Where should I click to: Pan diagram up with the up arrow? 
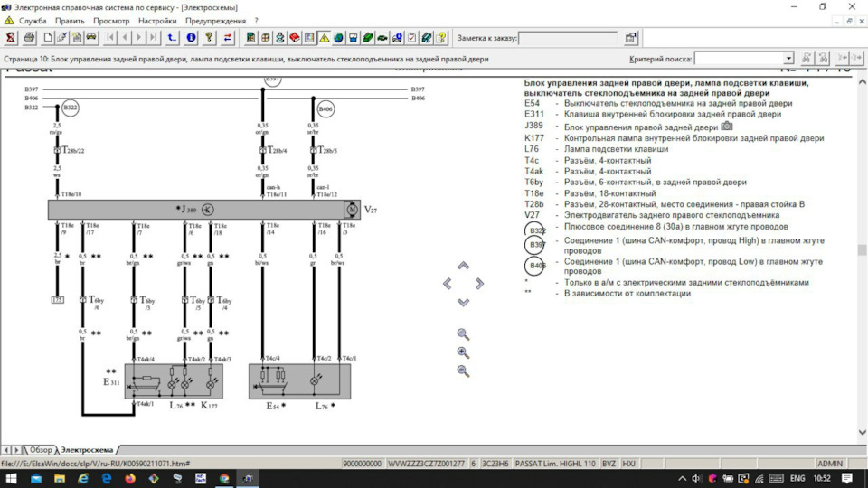[463, 266]
